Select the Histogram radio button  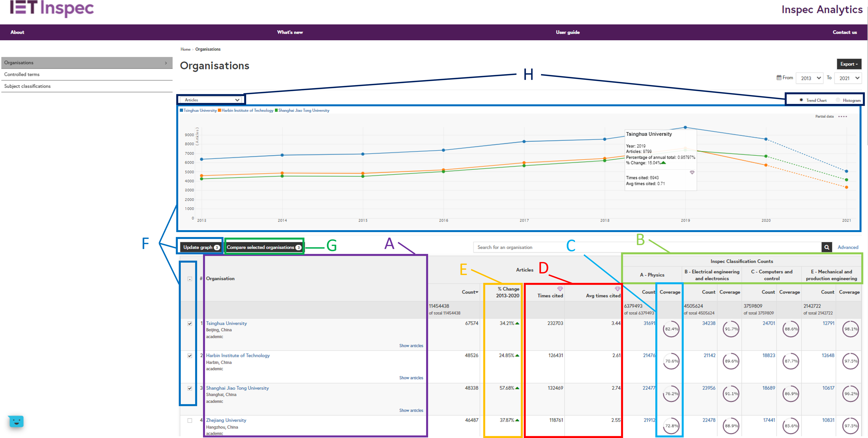click(838, 100)
